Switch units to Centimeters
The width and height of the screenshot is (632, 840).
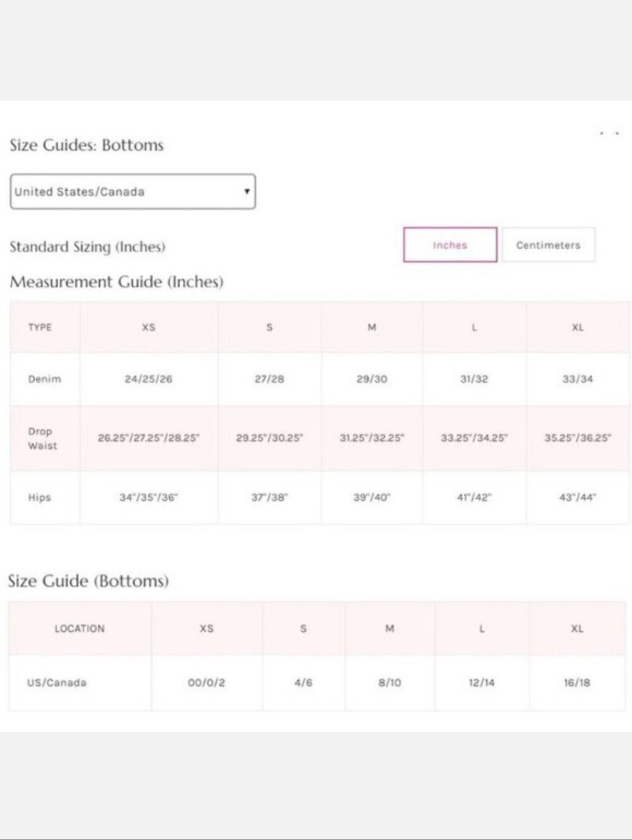click(x=548, y=244)
